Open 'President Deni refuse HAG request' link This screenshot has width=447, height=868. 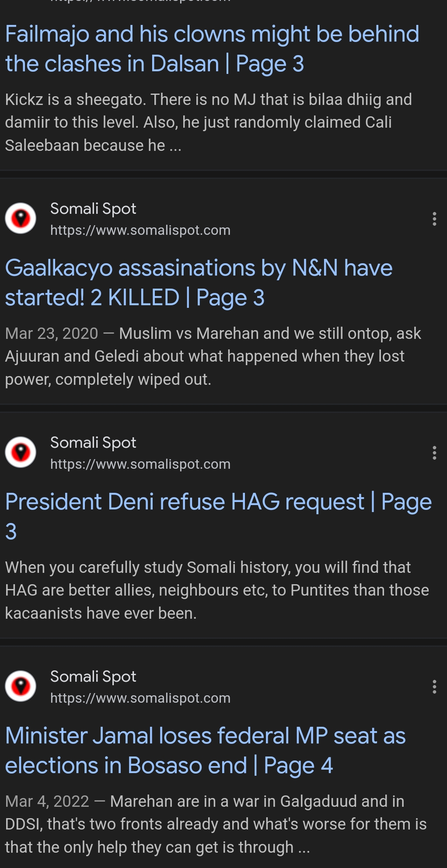tap(218, 516)
